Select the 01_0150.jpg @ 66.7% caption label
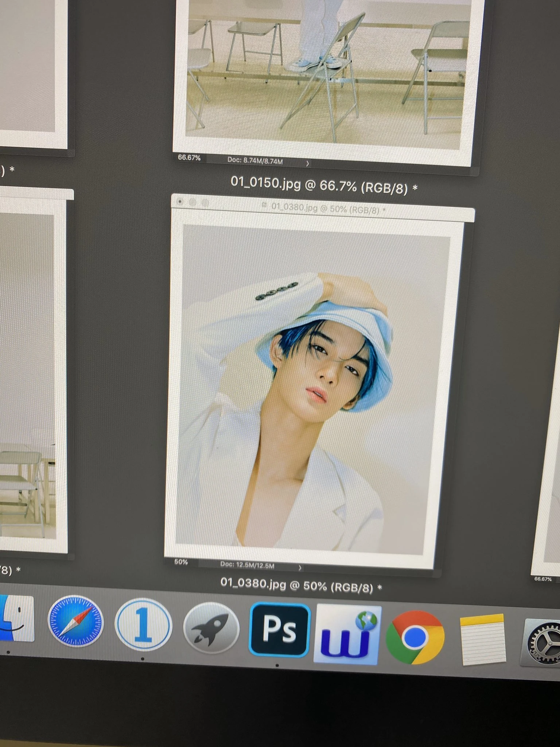Viewport: 560px width, 747px height. (324, 186)
